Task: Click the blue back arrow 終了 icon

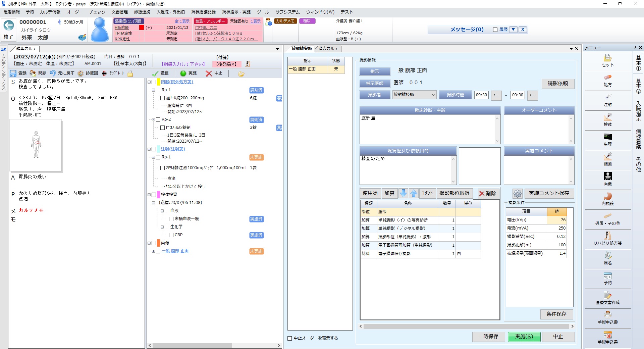Action: pyautogui.click(x=9, y=26)
